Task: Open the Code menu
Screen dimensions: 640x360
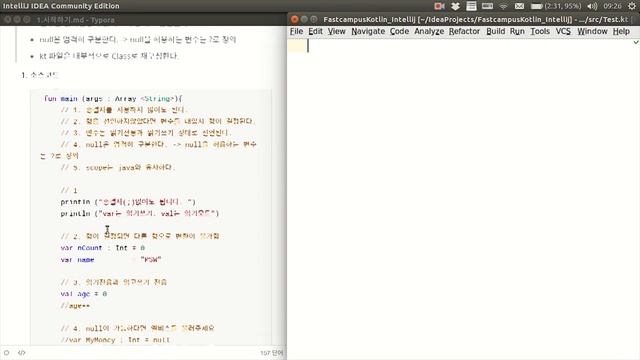Action: pyautogui.click(x=399, y=31)
